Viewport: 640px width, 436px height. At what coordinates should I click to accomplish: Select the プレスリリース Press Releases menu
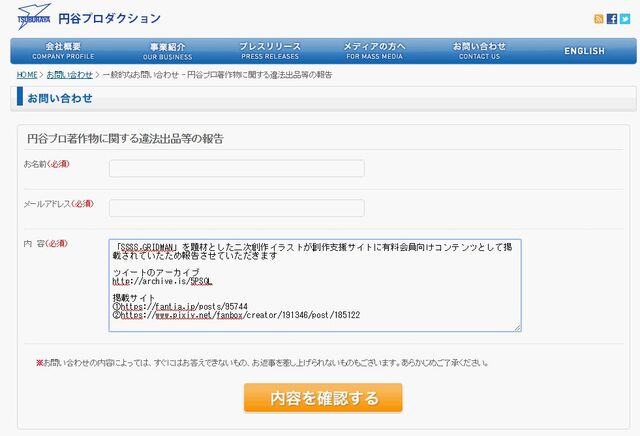(x=271, y=51)
